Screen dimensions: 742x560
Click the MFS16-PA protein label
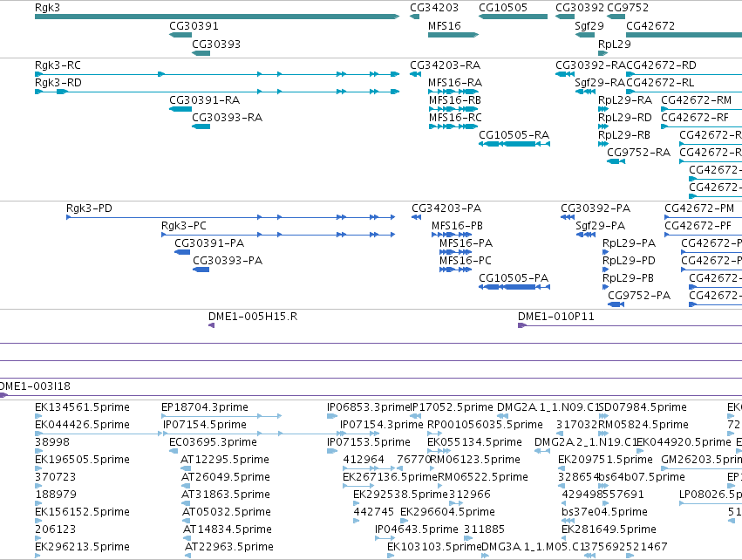(466, 243)
